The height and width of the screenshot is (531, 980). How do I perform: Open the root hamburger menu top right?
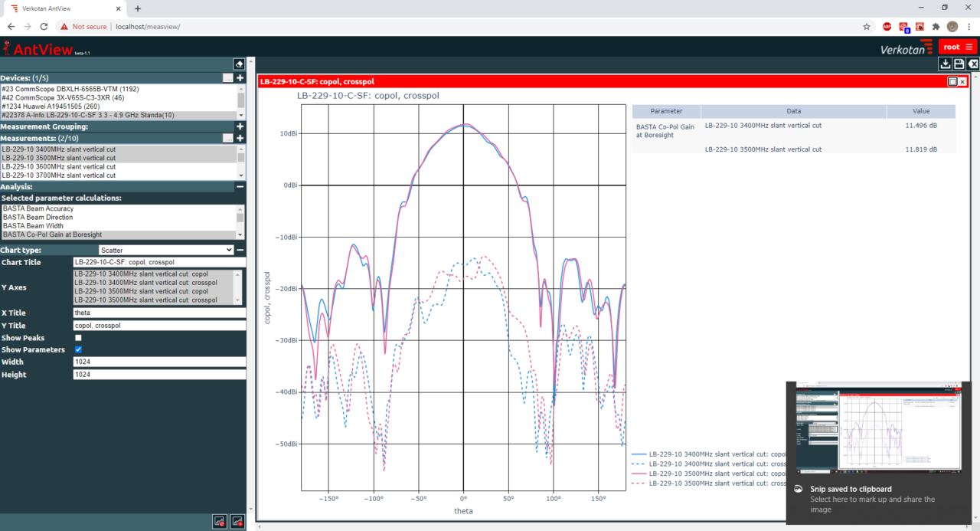(968, 46)
